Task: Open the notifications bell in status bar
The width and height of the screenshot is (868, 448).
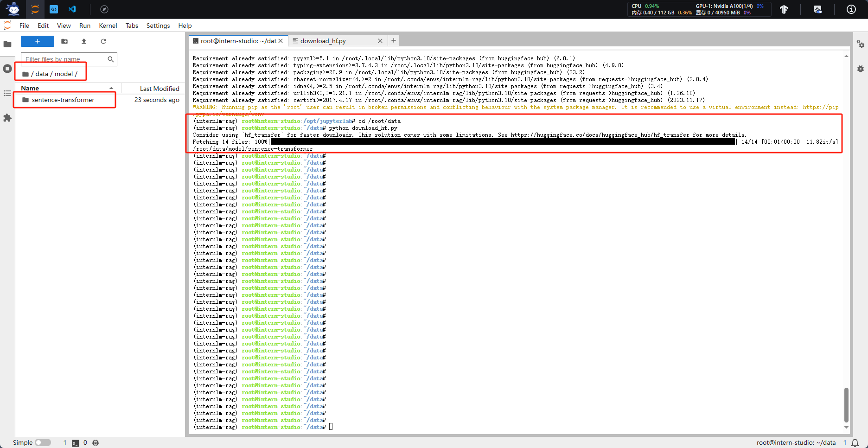Action: 855,442
